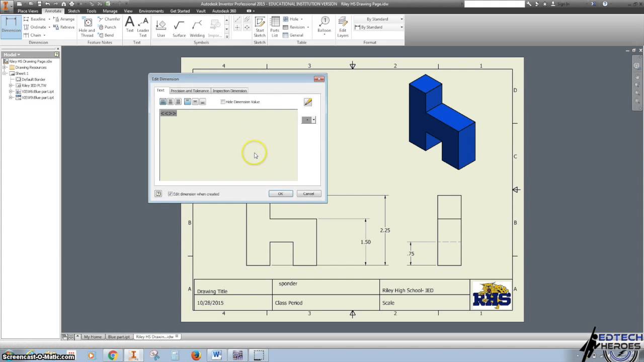The width and height of the screenshot is (644, 362).
Task: Open the Word icon on the taskbar
Action: click(217, 355)
